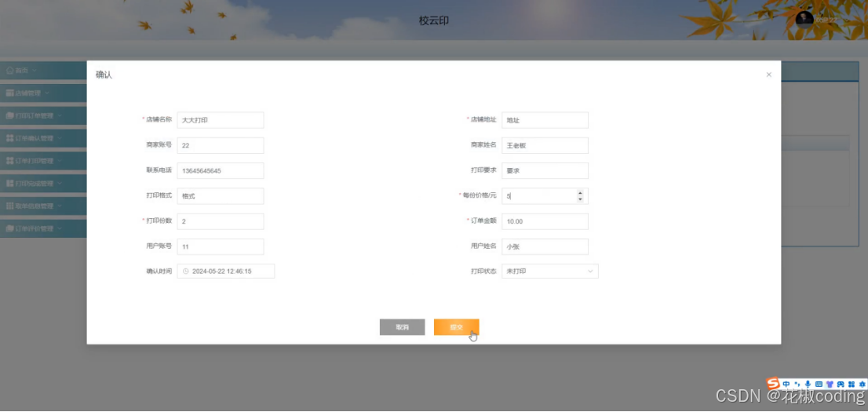The height and width of the screenshot is (412, 868).
Task: Click the 用户账号 field containing 11
Action: coord(221,246)
